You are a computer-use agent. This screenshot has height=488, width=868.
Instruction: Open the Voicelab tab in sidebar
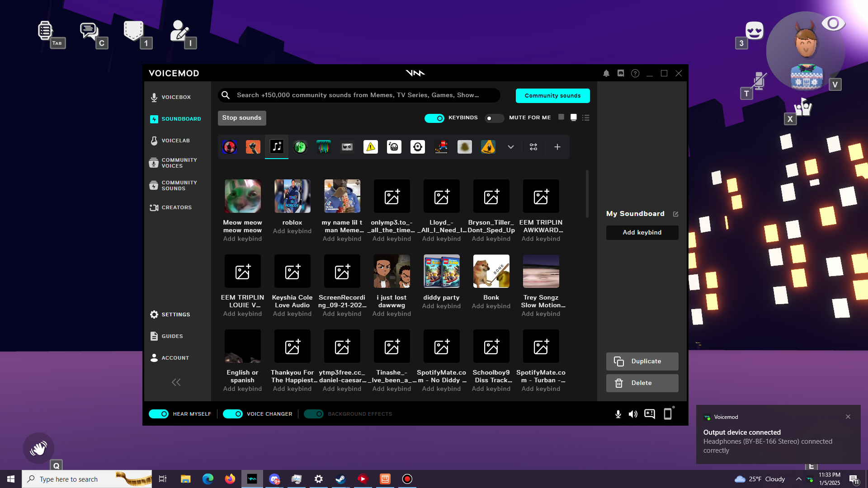[175, 141]
